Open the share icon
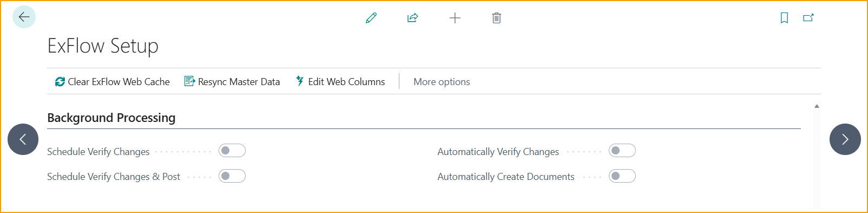Screen dimensions: 868x213 coord(413,18)
